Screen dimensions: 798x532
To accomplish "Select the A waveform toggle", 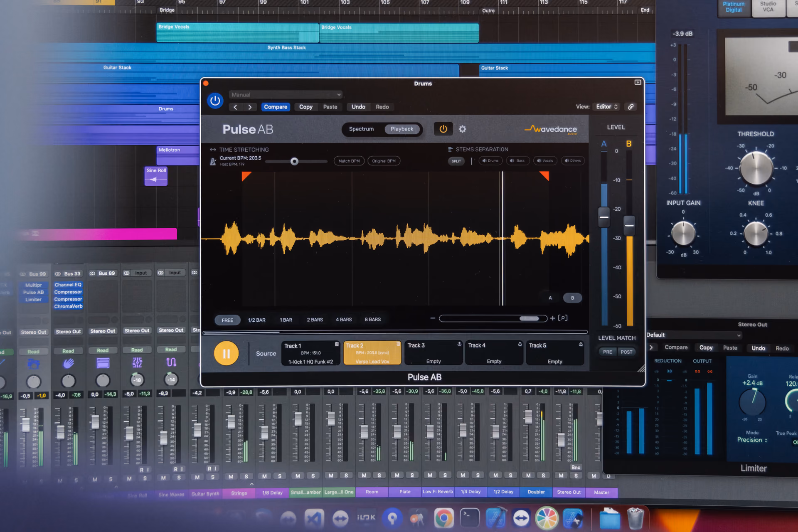I will click(550, 298).
